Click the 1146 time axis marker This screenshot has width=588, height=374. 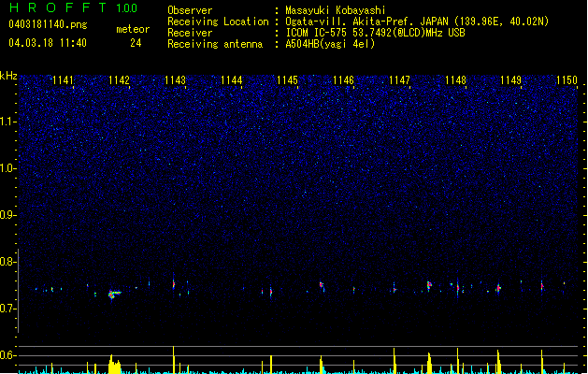[x=343, y=80]
